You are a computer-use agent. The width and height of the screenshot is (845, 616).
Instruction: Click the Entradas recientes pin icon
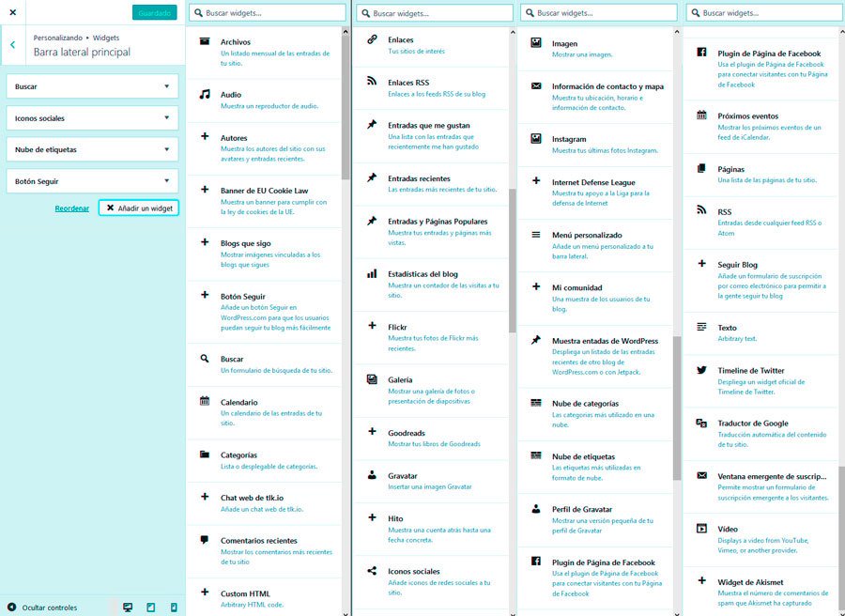click(x=372, y=177)
